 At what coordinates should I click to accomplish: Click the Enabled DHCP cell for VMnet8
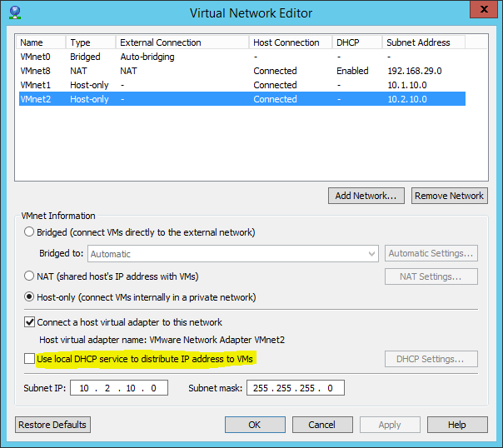(x=352, y=71)
